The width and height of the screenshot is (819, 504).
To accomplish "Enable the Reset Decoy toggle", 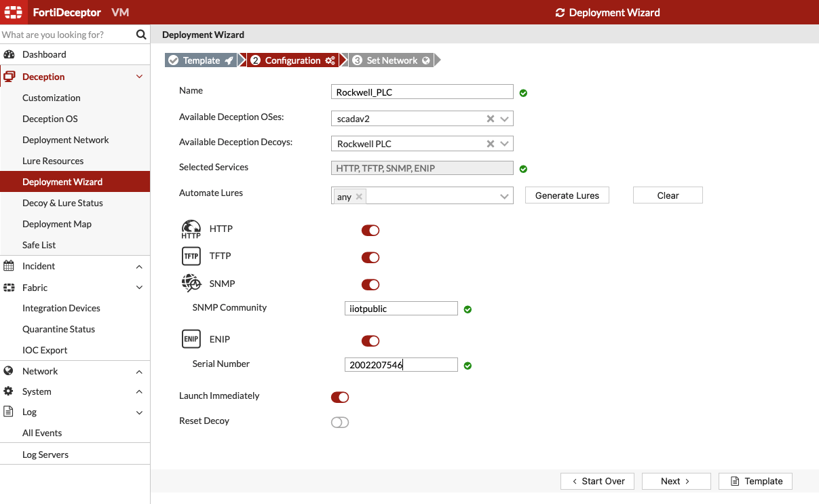I will click(340, 422).
